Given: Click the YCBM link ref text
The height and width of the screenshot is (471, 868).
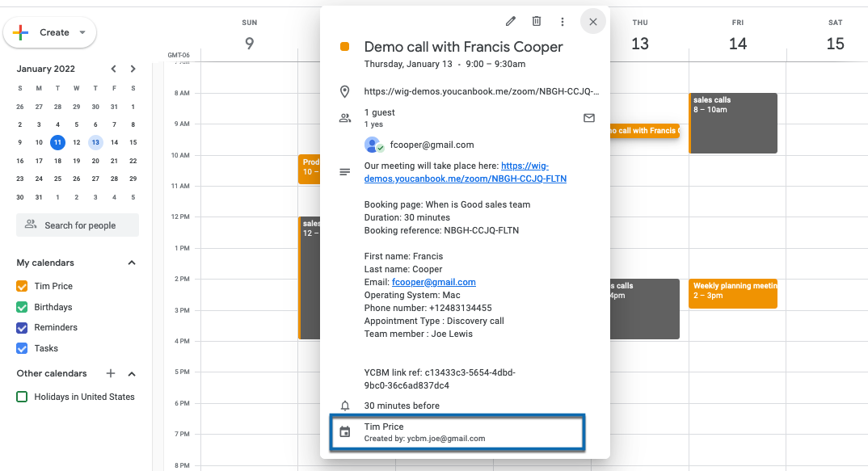Looking at the screenshot, I should pyautogui.click(x=440, y=379).
